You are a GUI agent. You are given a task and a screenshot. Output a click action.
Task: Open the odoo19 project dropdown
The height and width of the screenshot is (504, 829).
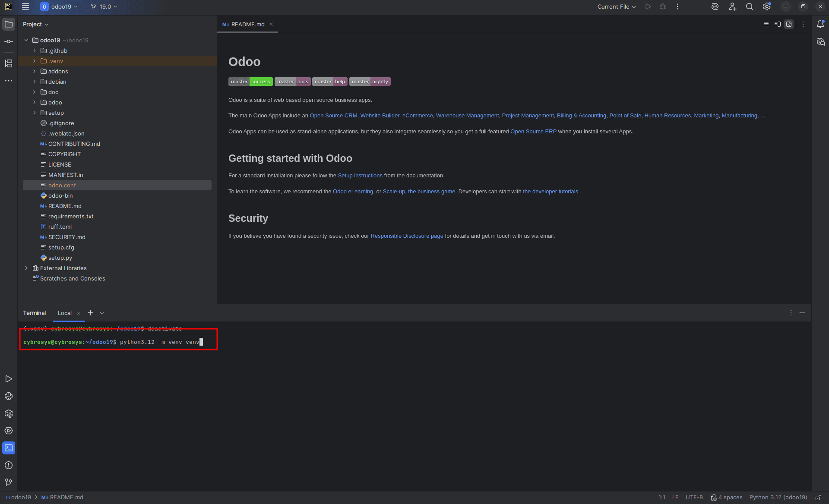tap(59, 6)
